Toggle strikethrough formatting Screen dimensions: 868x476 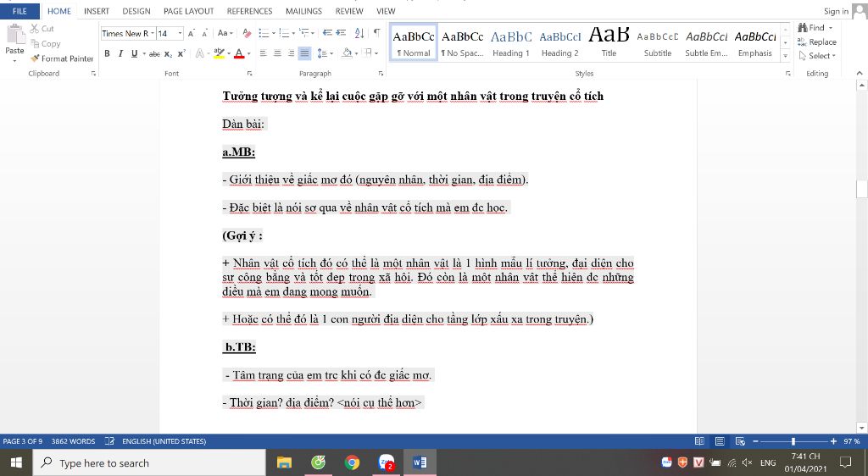[154, 53]
